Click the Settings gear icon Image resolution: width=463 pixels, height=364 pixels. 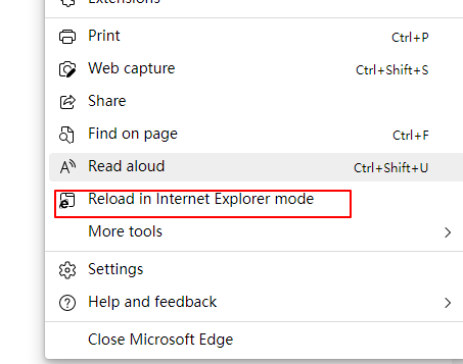(x=67, y=270)
